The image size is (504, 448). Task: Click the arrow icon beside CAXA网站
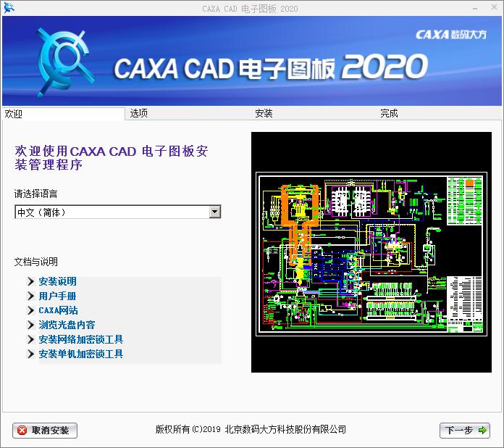[x=31, y=310]
